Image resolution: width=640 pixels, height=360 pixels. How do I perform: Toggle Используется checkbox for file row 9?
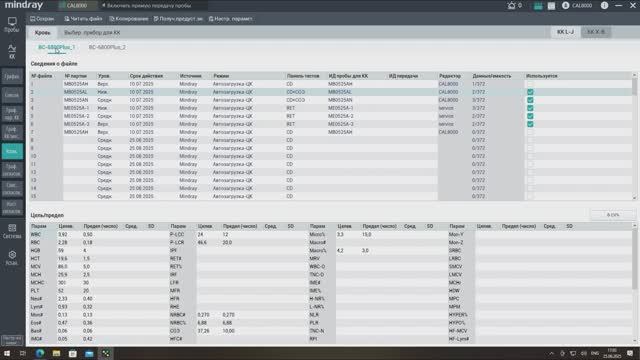point(530,148)
